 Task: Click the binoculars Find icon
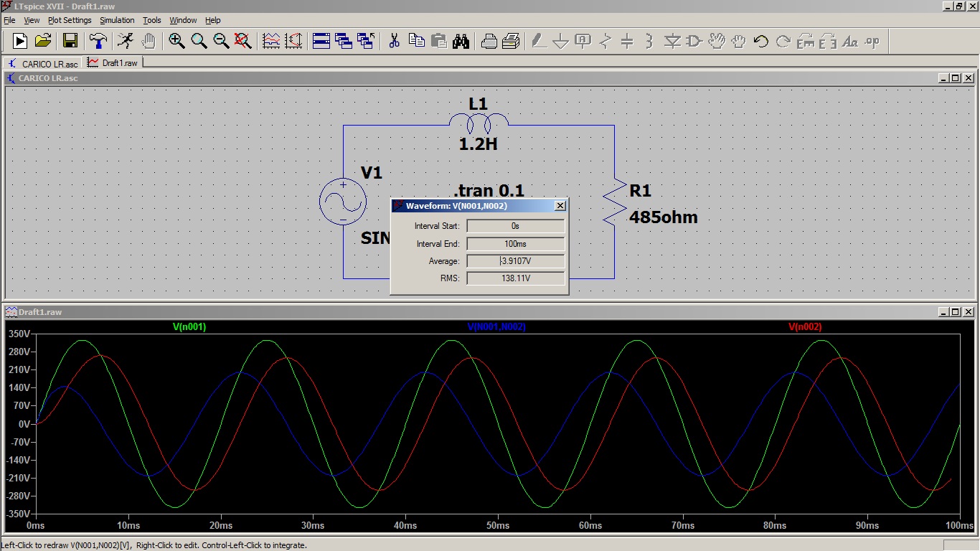tap(461, 41)
